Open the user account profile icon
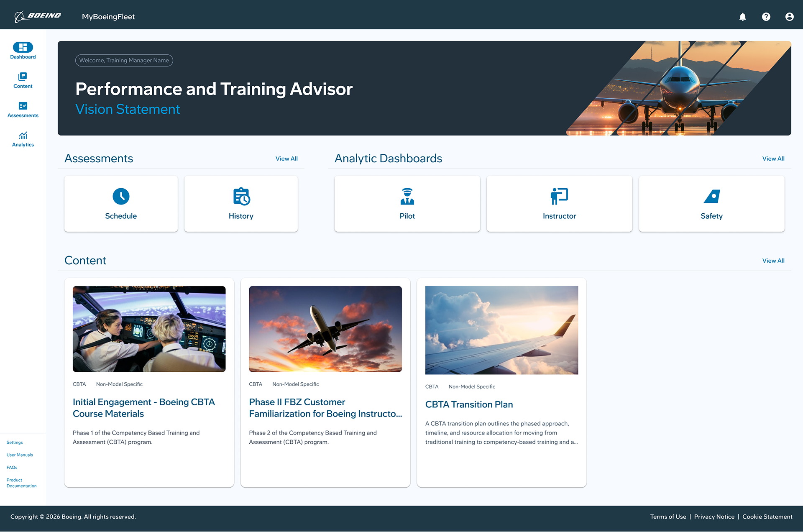Viewport: 803px width, 532px height. (x=789, y=17)
